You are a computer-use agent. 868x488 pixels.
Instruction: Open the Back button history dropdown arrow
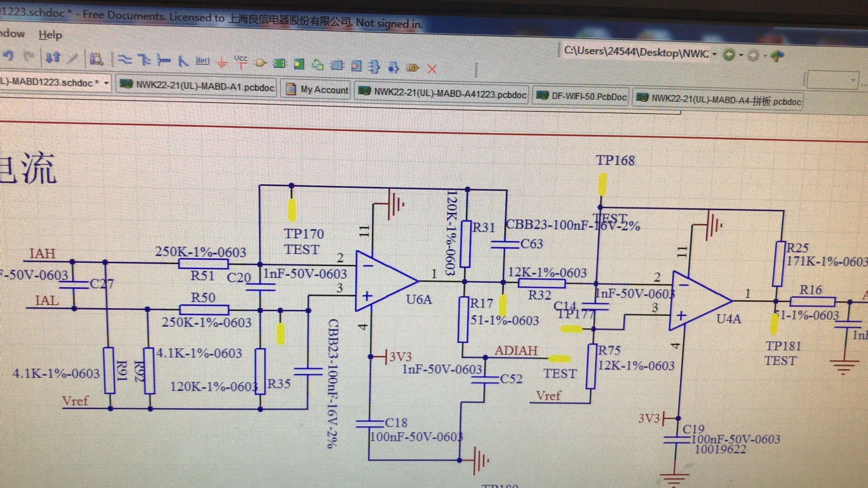pos(741,55)
